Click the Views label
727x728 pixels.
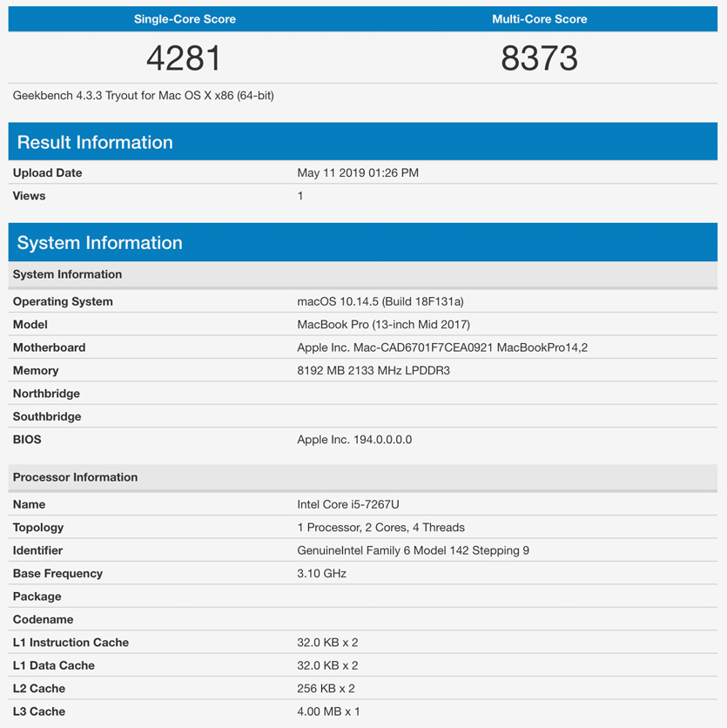click(x=29, y=196)
